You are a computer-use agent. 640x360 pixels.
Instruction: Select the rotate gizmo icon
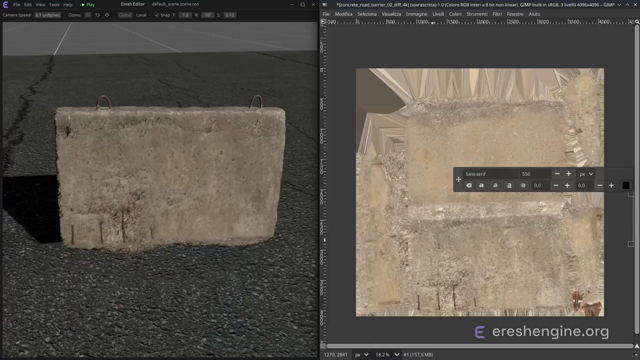pyautogui.click(x=98, y=15)
